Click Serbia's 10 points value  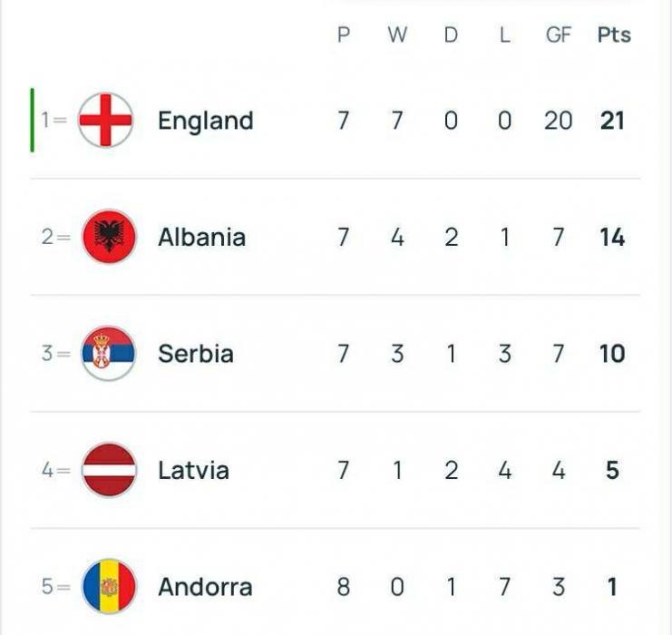tap(612, 354)
